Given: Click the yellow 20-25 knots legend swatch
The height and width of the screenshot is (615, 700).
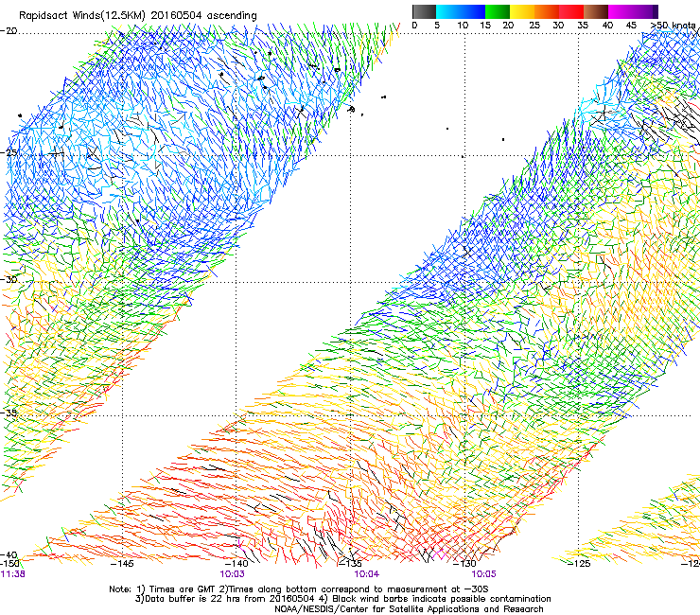Looking at the screenshot, I should [x=522, y=11].
